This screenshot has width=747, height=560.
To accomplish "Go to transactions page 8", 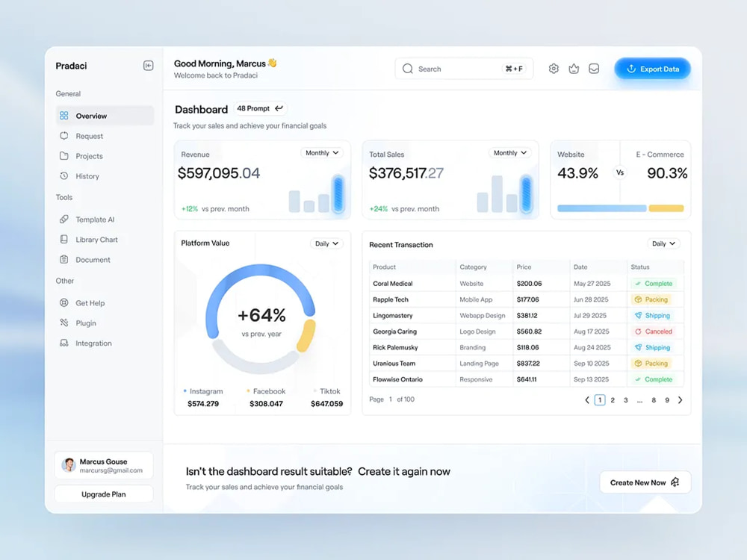I will (x=654, y=400).
